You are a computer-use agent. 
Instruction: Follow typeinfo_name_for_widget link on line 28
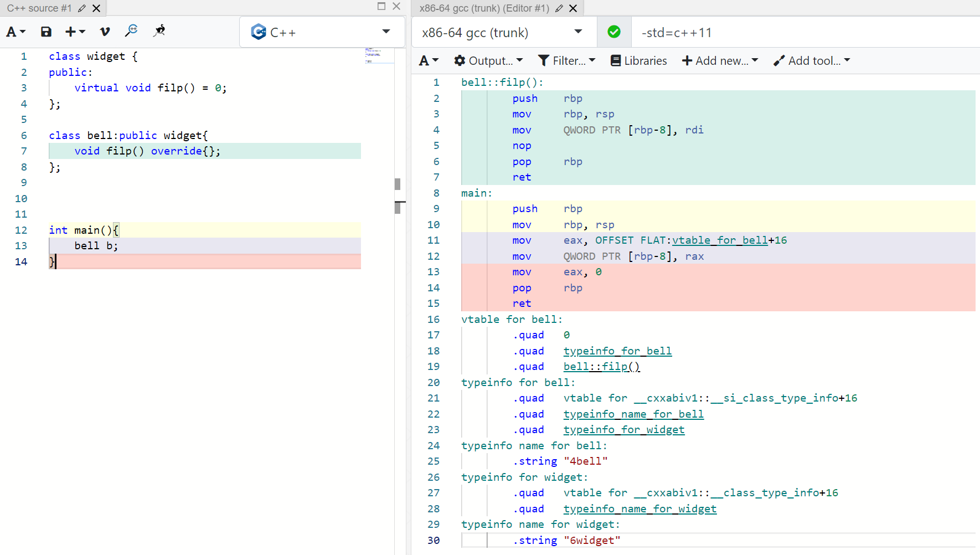point(640,509)
